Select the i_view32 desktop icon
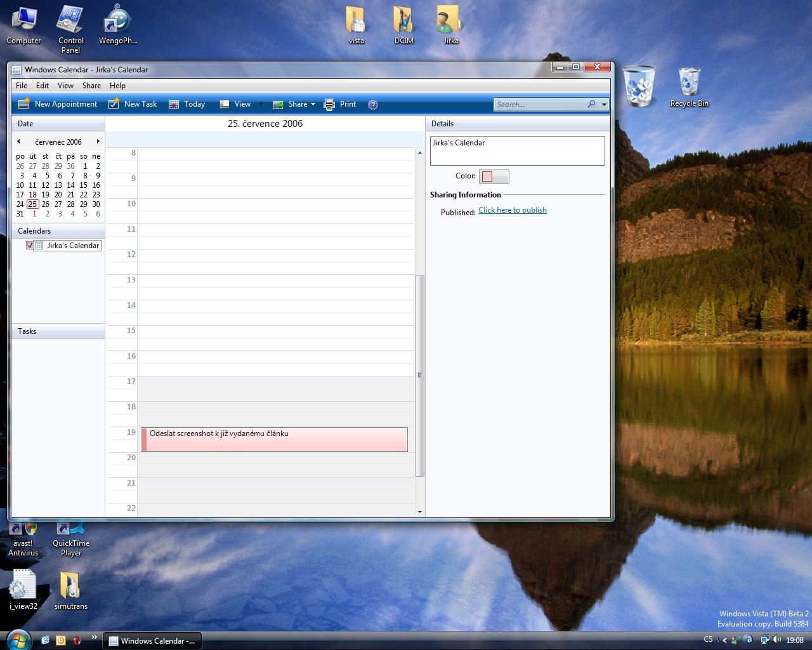812x650 pixels. (x=23, y=590)
